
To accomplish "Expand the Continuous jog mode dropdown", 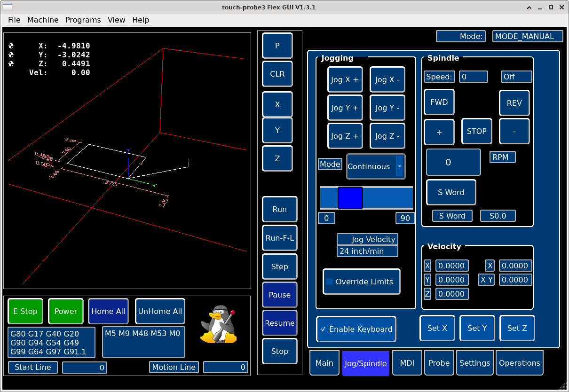I will [x=399, y=166].
